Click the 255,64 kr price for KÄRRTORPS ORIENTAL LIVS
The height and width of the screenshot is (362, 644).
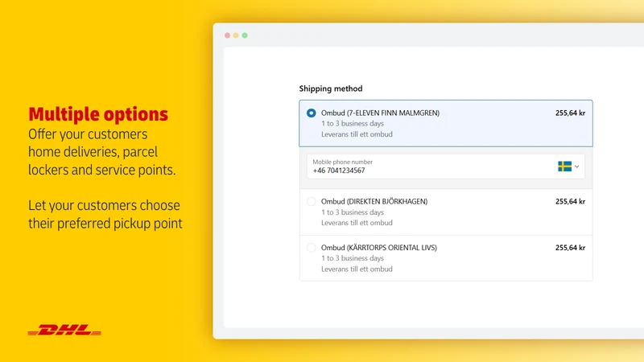pyautogui.click(x=570, y=248)
